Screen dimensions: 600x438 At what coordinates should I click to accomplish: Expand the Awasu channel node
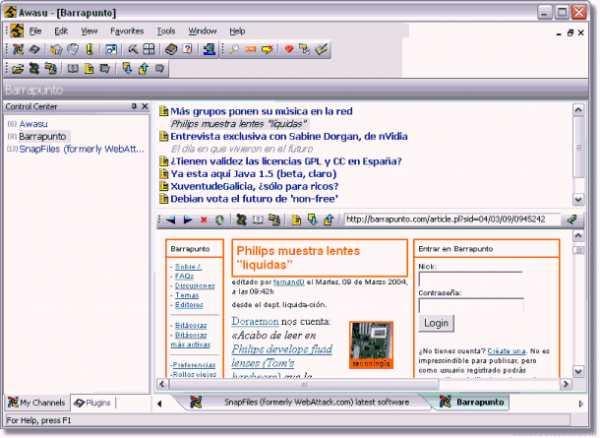click(12, 124)
